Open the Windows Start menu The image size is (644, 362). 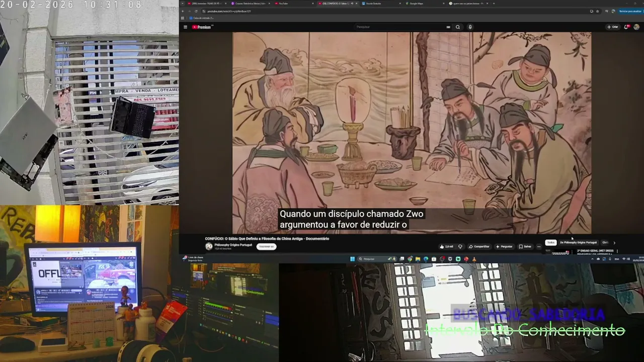click(352, 259)
